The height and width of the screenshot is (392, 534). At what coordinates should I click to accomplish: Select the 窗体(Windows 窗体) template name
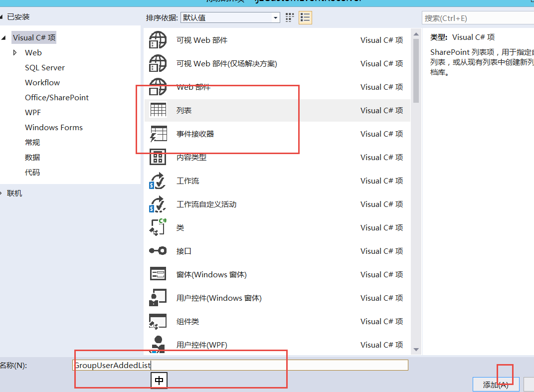211,274
